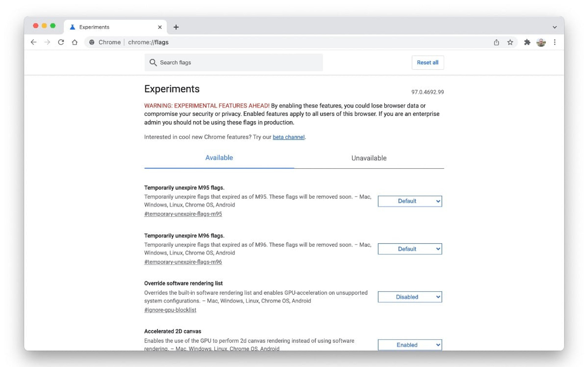Click the tab search chevron
The width and height of the screenshot is (588, 367).
coord(555,27)
